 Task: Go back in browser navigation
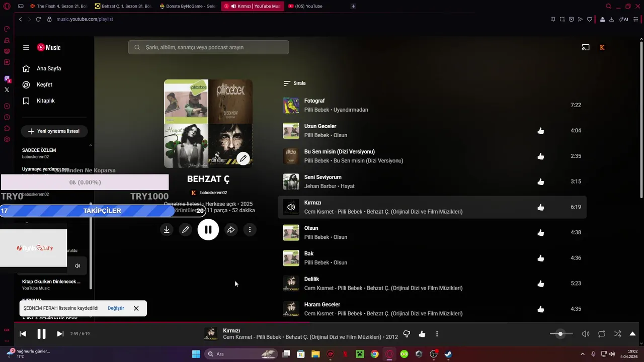[x=20, y=19]
